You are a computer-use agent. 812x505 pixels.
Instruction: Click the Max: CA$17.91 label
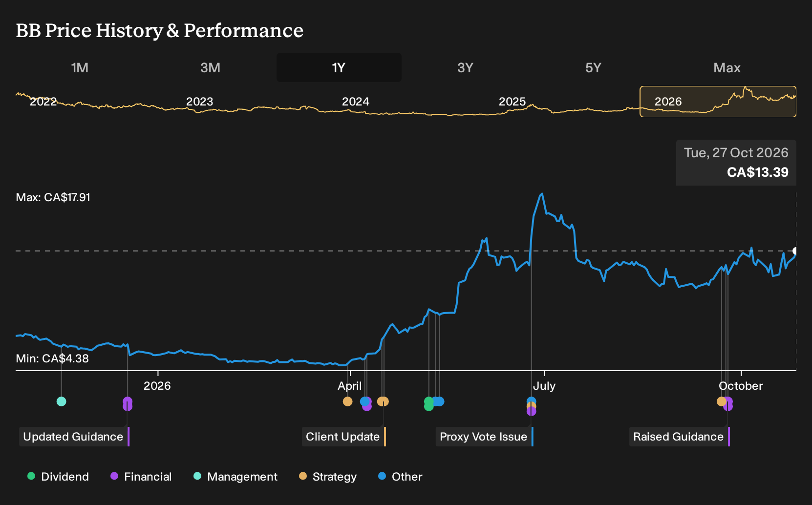(x=53, y=197)
